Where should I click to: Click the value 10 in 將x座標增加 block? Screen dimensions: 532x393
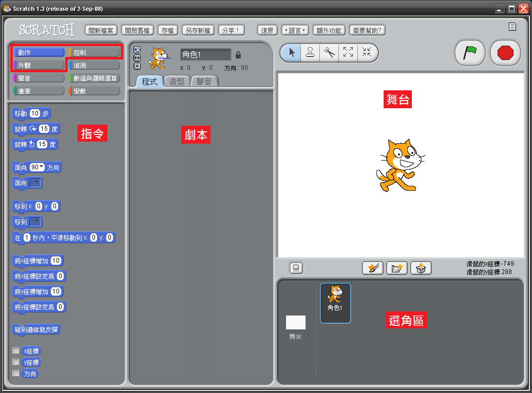56,261
